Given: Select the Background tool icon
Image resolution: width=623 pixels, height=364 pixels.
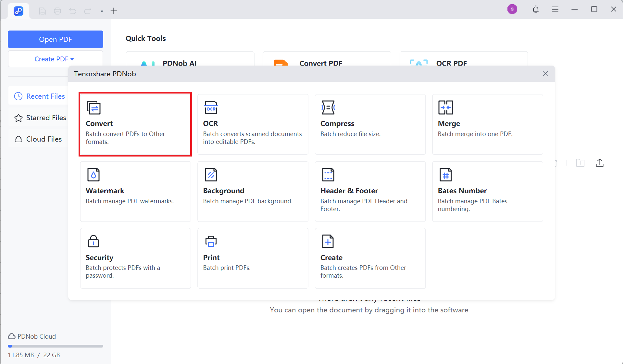Looking at the screenshot, I should (x=211, y=175).
